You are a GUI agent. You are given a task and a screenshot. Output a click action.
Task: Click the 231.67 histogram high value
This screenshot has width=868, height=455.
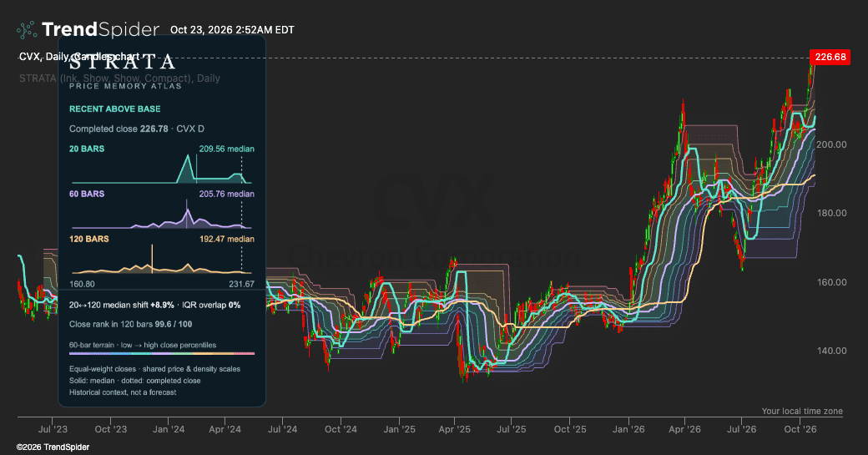click(241, 284)
